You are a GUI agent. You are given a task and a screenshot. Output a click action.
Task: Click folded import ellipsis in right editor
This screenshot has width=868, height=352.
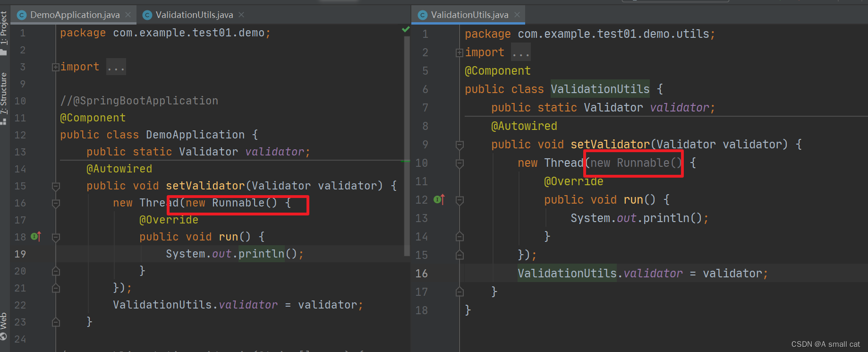pos(521,52)
